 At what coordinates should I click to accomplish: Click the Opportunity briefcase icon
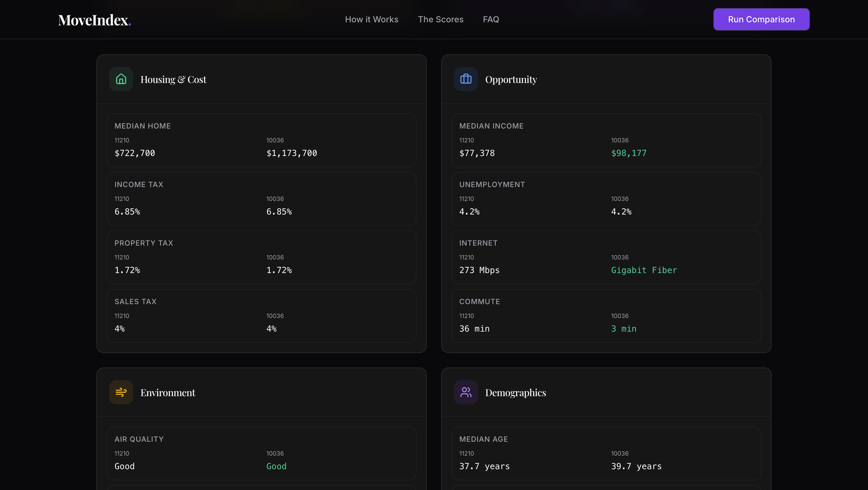click(x=466, y=79)
